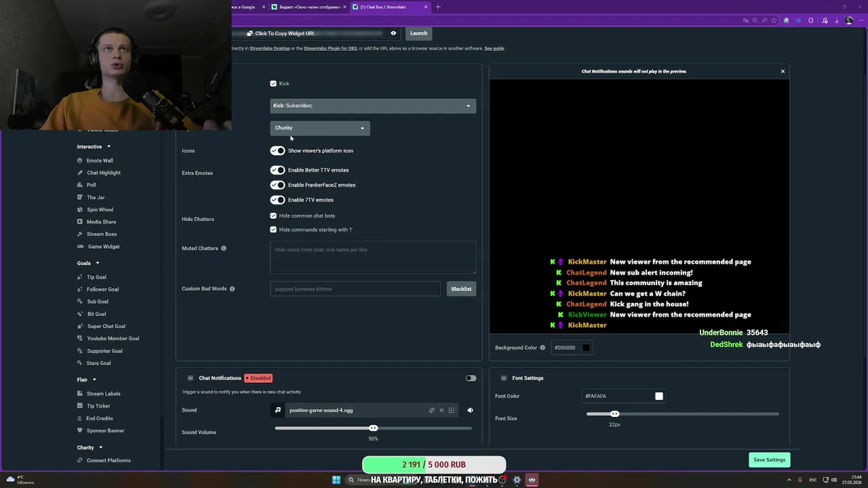This screenshot has width=868, height=488.
Task: Toggle Enable Better TTV emotes
Action: point(277,170)
